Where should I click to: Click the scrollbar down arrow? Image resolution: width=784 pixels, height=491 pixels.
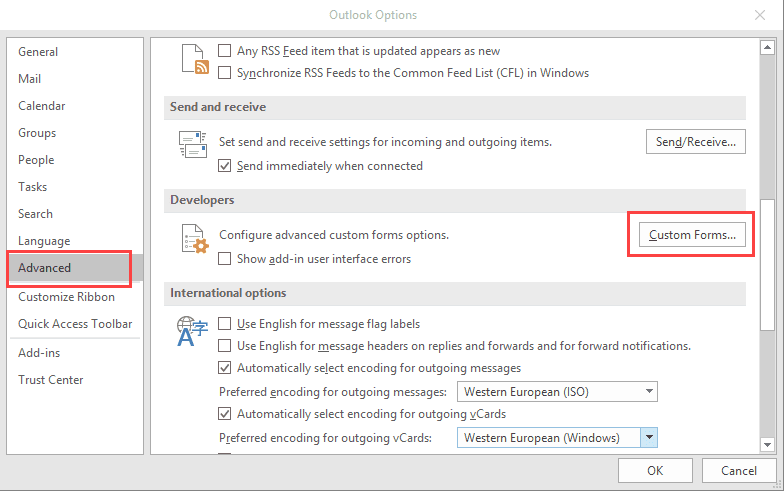point(767,444)
